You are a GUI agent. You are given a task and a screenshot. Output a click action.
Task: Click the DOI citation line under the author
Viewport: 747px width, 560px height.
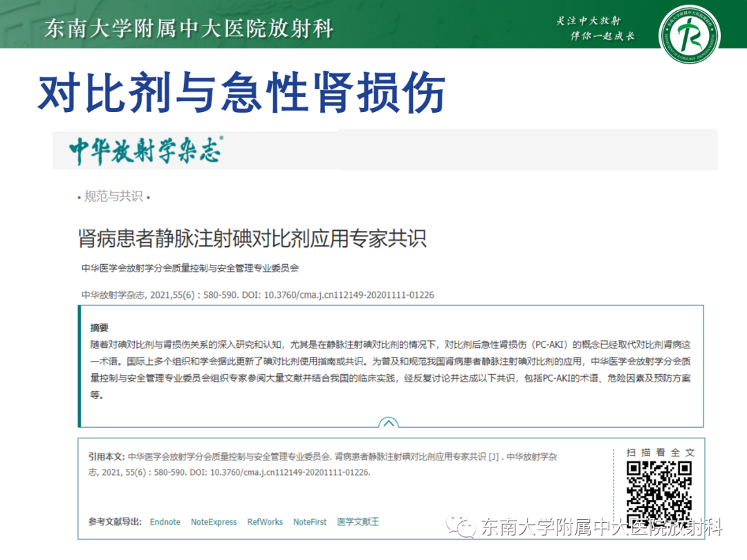click(x=258, y=295)
